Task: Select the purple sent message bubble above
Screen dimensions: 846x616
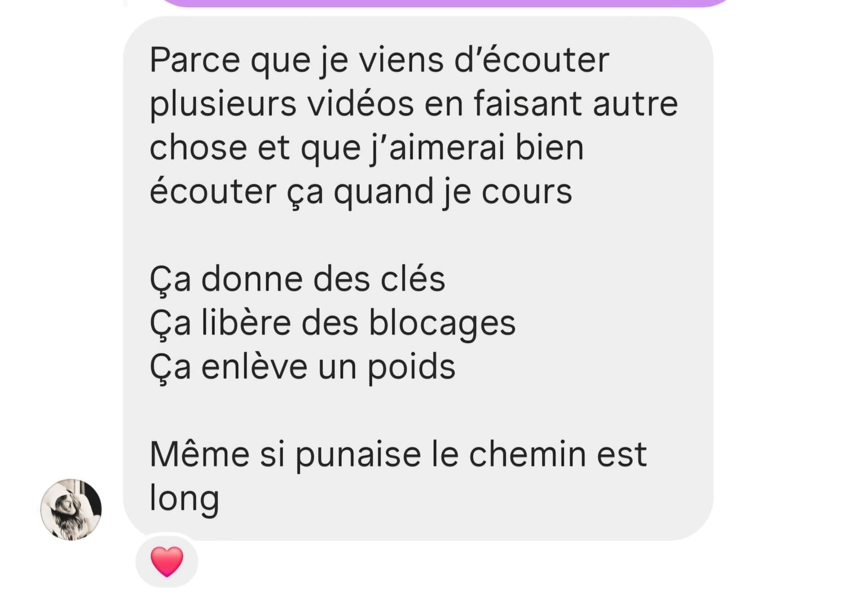Action: 446,3
